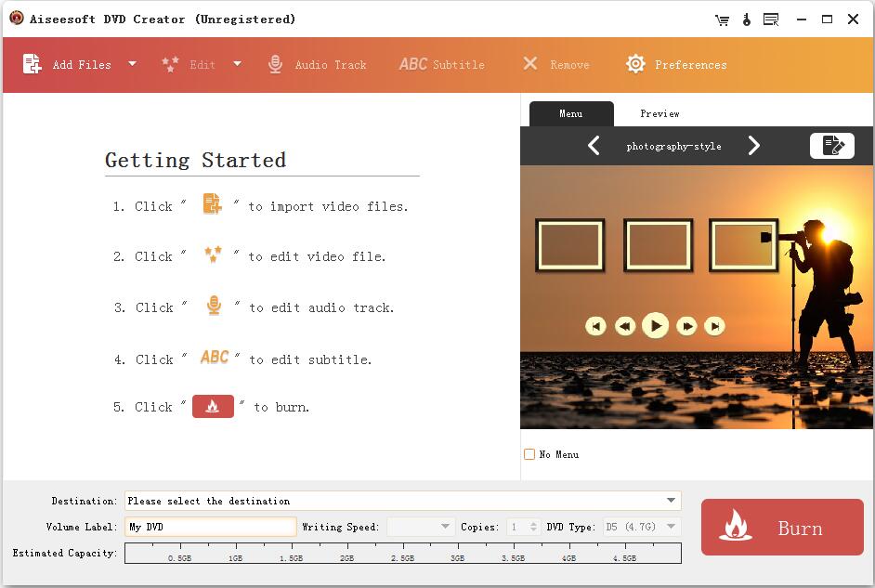Click the play button in menu preview
The width and height of the screenshot is (875, 588).
(655, 325)
